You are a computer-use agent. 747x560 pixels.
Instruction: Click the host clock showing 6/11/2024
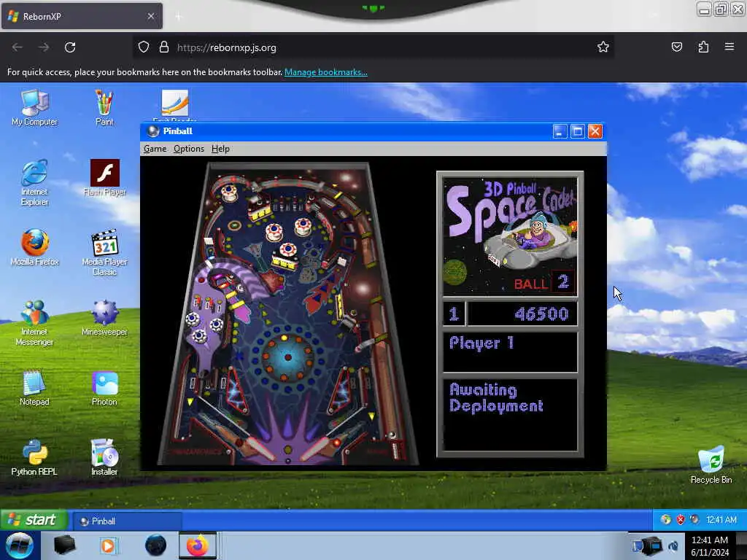(x=710, y=546)
